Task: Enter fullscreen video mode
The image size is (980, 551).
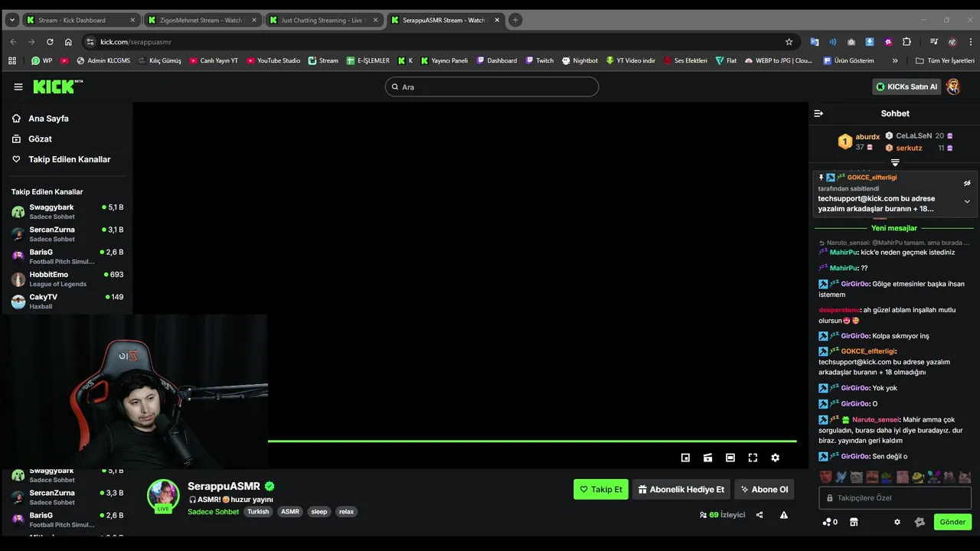Action: click(x=753, y=458)
